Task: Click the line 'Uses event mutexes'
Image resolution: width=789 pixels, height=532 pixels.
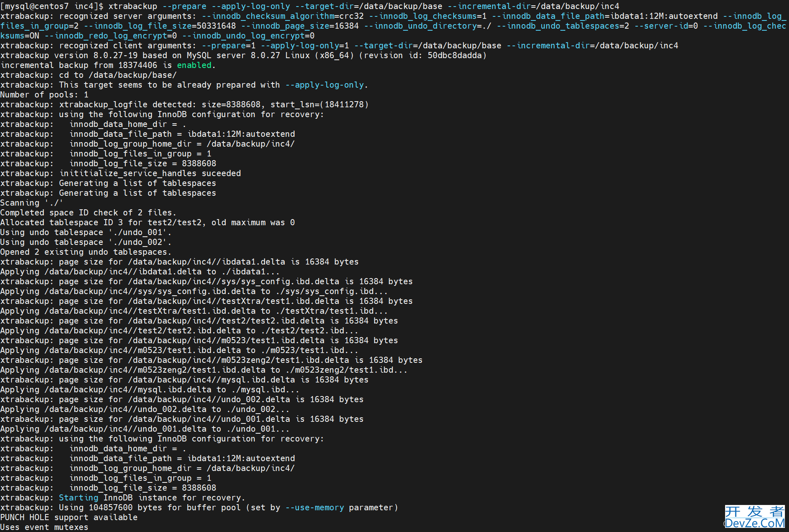Action: [44, 527]
